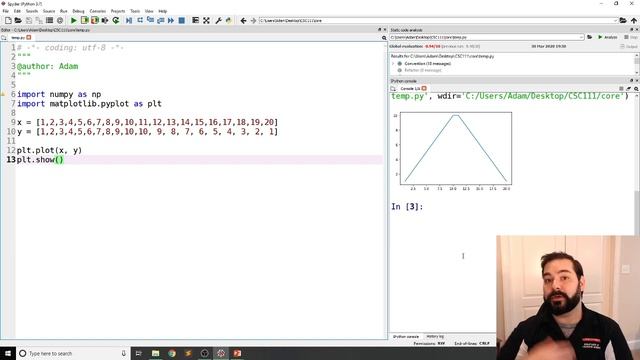Open Chrome from the taskbar
Screen dimensions: 640x360
(x=172, y=353)
